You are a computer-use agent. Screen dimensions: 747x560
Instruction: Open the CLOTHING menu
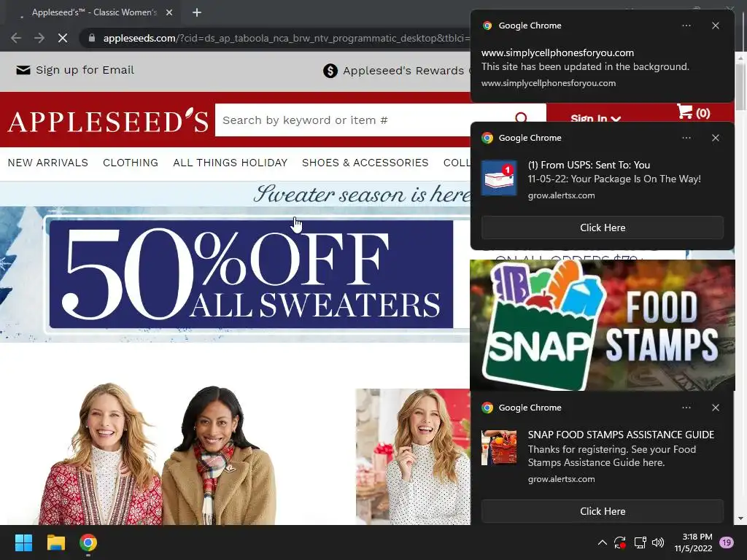131,163
